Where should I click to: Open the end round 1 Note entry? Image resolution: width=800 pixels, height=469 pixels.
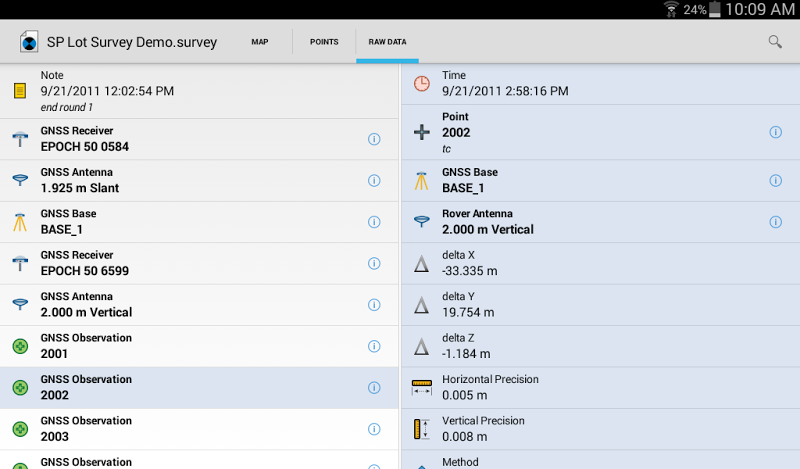200,91
